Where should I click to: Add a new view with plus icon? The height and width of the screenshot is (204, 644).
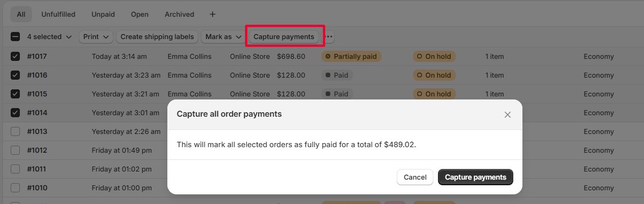(x=213, y=14)
